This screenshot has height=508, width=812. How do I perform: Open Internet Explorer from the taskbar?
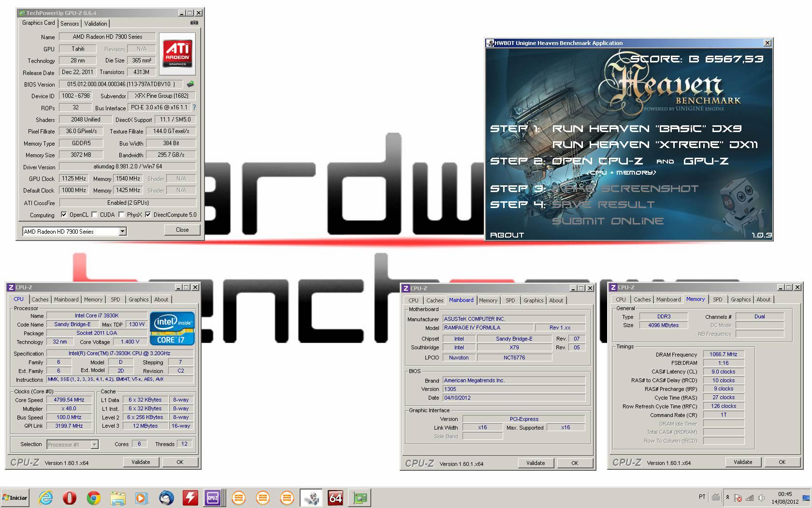[x=45, y=497]
